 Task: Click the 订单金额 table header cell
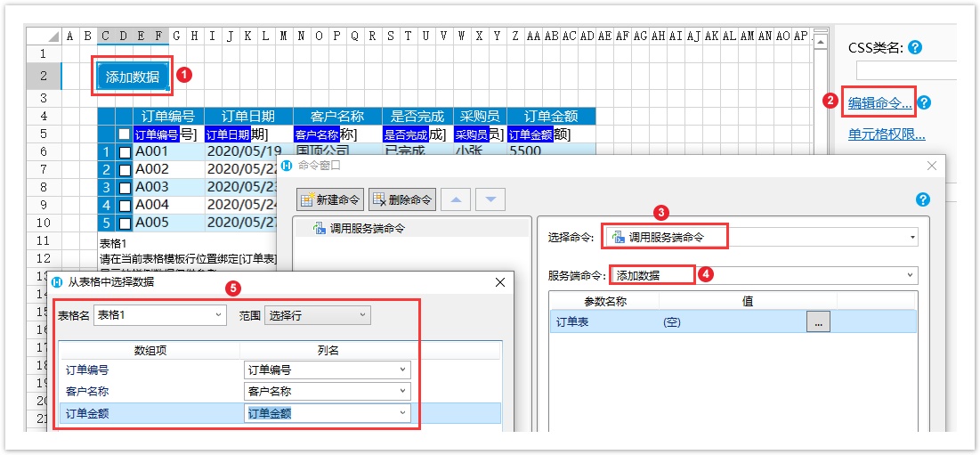pos(551,117)
